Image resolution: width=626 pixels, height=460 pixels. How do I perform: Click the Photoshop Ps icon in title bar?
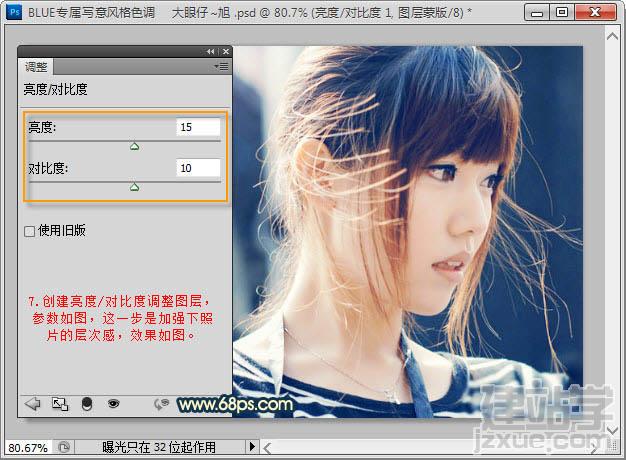pyautogui.click(x=14, y=12)
